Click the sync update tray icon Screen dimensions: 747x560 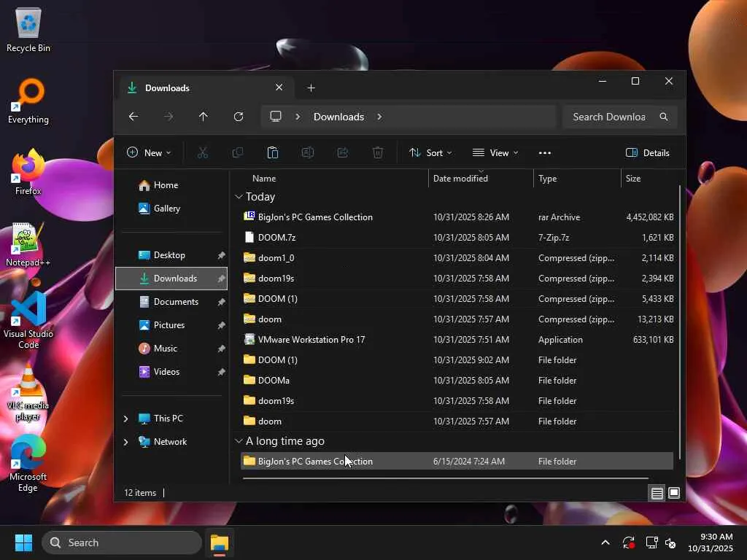(629, 542)
